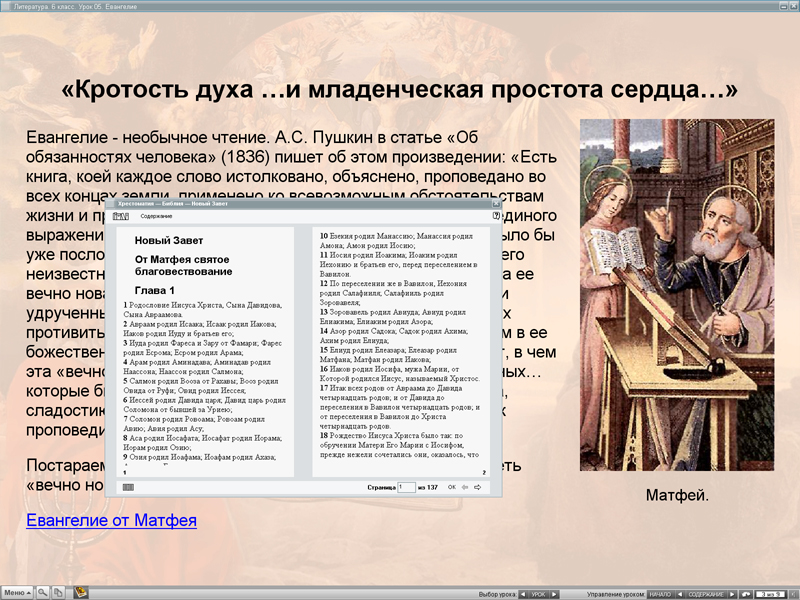The image size is (800, 600).
Task: Click the copy pages icon beside the magnifier
Action: click(x=59, y=592)
